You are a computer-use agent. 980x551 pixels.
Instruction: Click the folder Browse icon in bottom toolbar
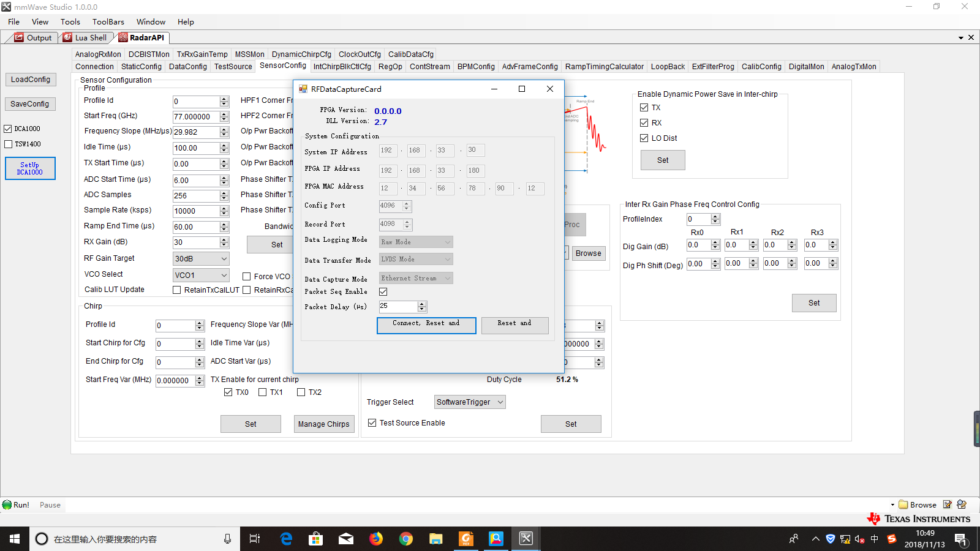[x=903, y=504]
